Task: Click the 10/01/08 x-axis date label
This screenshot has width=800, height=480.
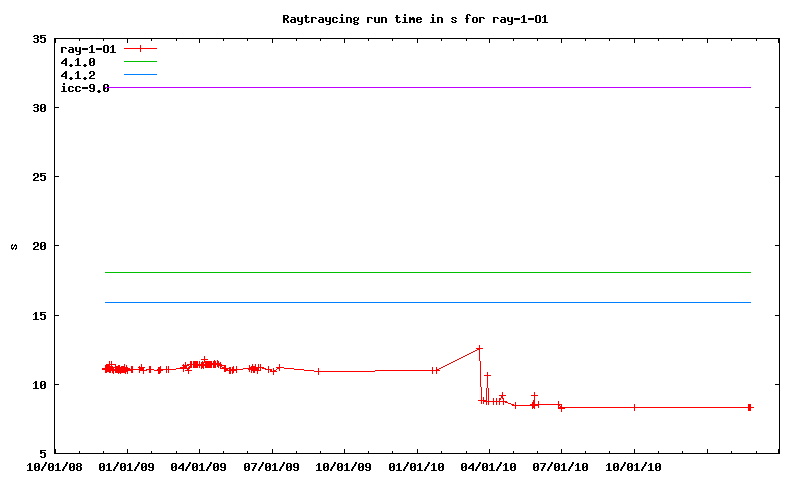Action: tap(55, 466)
